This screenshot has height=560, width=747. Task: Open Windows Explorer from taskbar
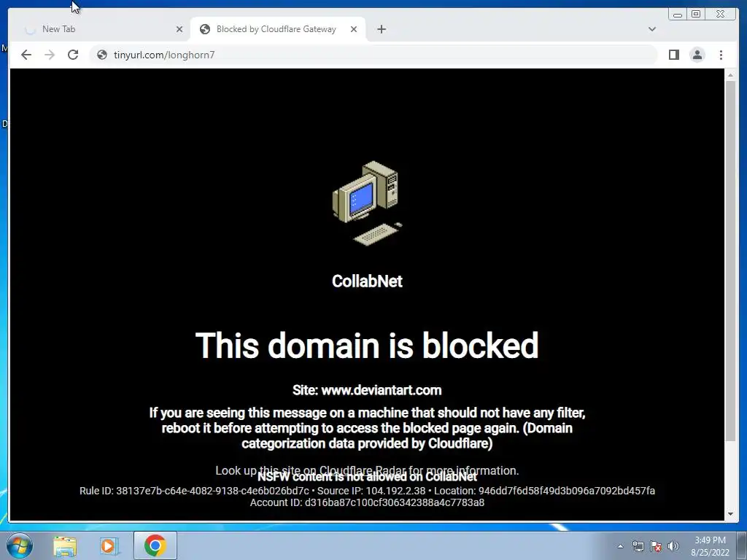point(65,545)
